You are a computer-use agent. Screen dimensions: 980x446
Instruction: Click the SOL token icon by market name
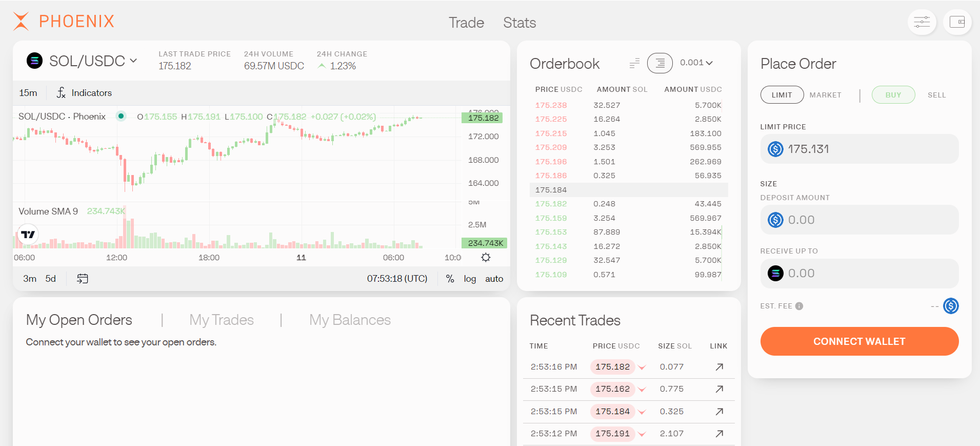tap(35, 61)
